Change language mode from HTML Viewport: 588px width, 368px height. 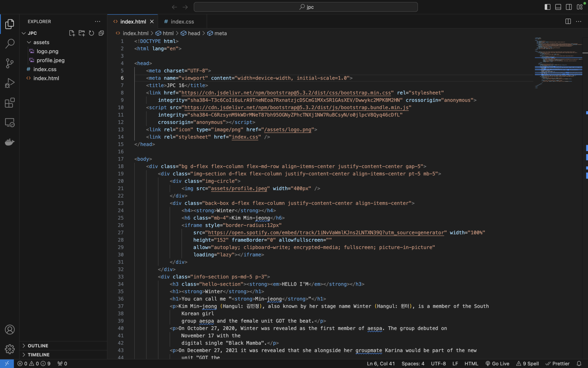click(471, 363)
